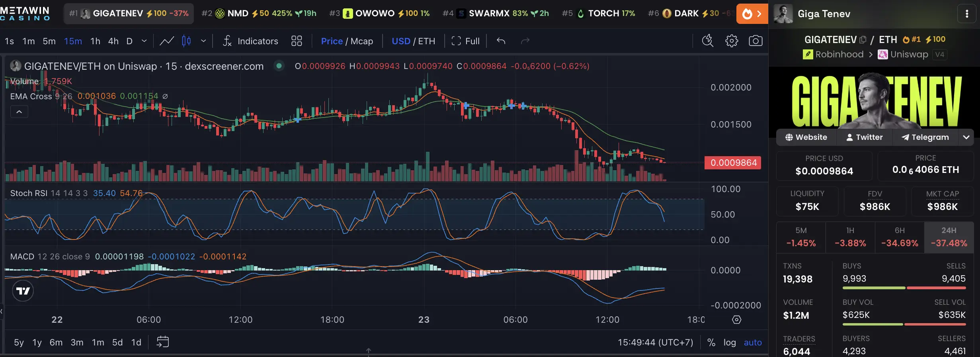Open the Website link
The height and width of the screenshot is (357, 980).
coord(806,137)
